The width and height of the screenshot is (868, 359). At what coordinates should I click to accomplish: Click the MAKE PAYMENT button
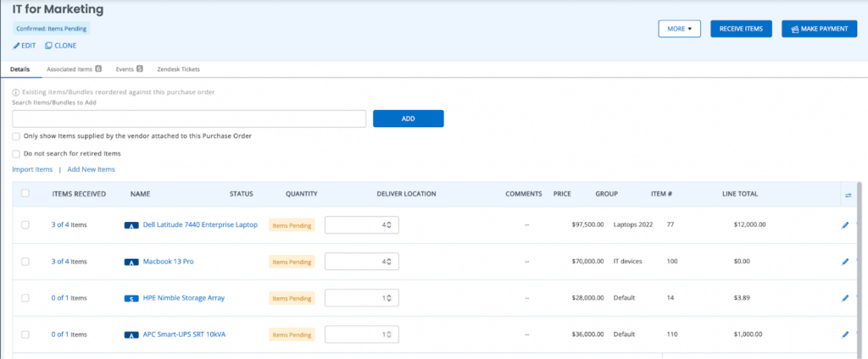[820, 29]
